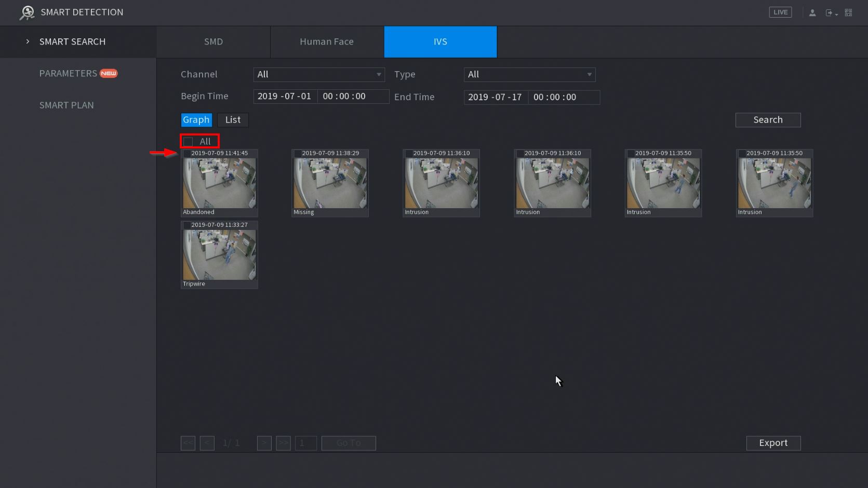Check the All selection checkbox
Image resolution: width=868 pixels, height=488 pixels.
[x=189, y=141]
